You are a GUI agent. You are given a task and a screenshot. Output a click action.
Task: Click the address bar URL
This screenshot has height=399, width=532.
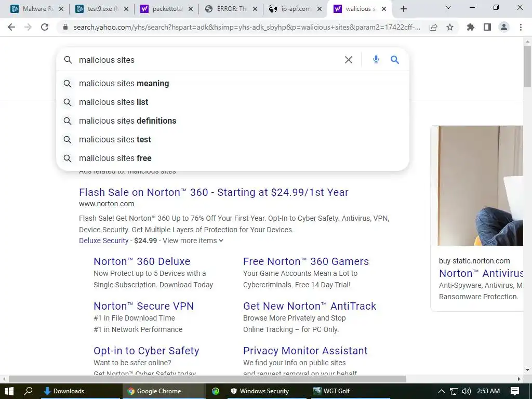(247, 27)
